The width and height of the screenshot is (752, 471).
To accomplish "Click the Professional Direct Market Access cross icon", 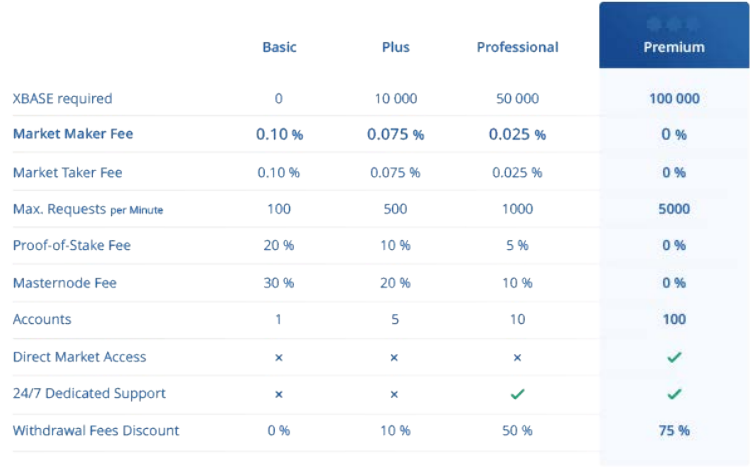I will 517,357.
